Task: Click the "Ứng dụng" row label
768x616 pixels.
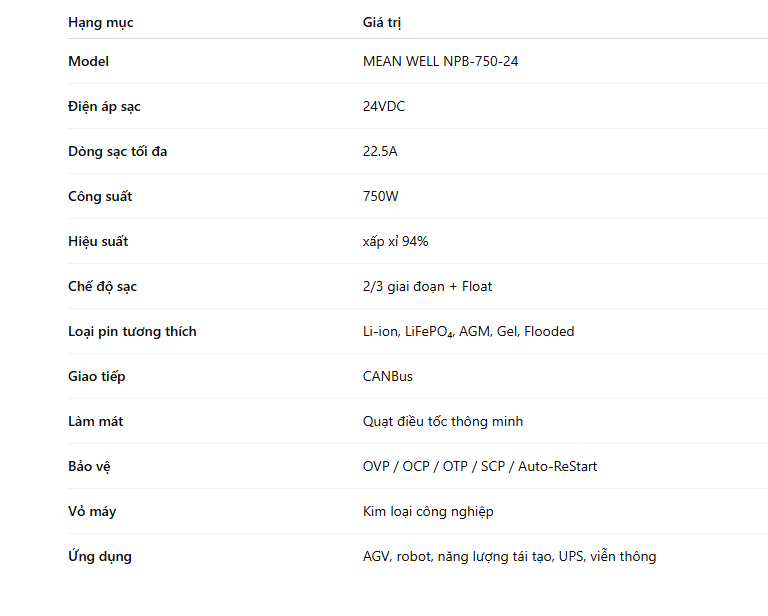Action: (99, 556)
